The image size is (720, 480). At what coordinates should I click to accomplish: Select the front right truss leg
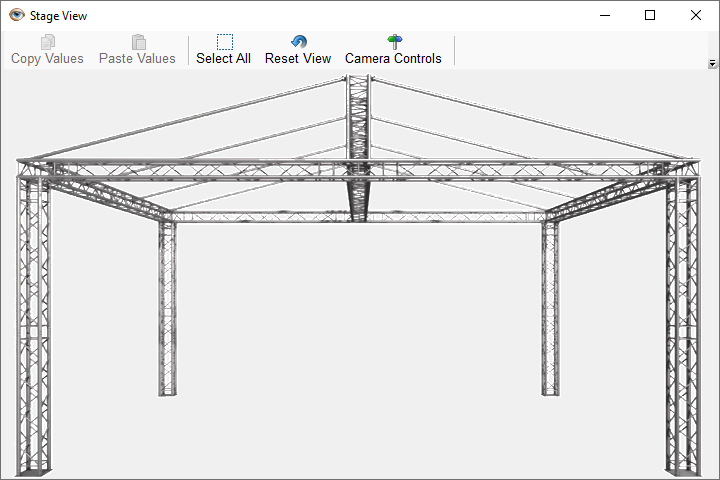(684, 320)
